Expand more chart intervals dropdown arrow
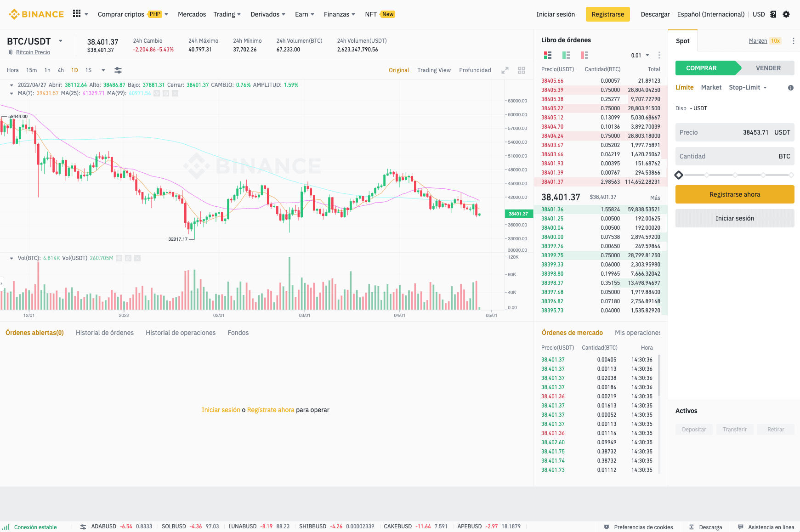 103,70
